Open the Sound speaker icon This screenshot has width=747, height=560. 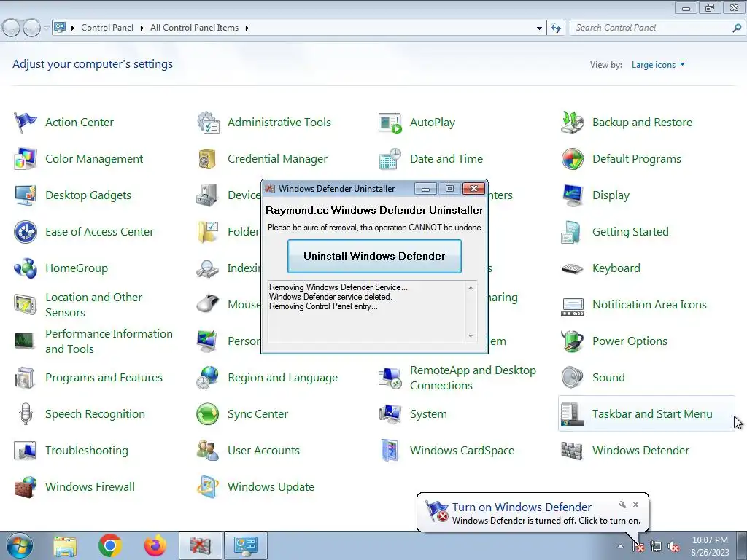pos(573,378)
